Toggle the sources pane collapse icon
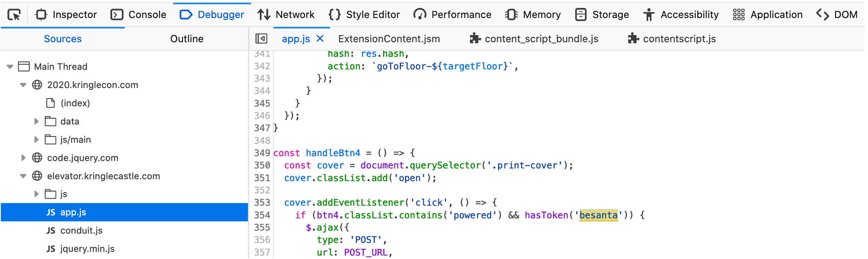This screenshot has width=868, height=259. tap(261, 39)
